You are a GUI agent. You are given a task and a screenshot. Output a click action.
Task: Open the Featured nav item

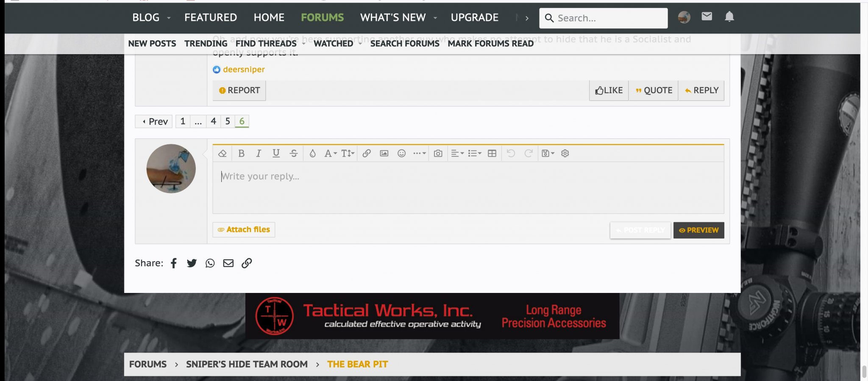tap(211, 18)
